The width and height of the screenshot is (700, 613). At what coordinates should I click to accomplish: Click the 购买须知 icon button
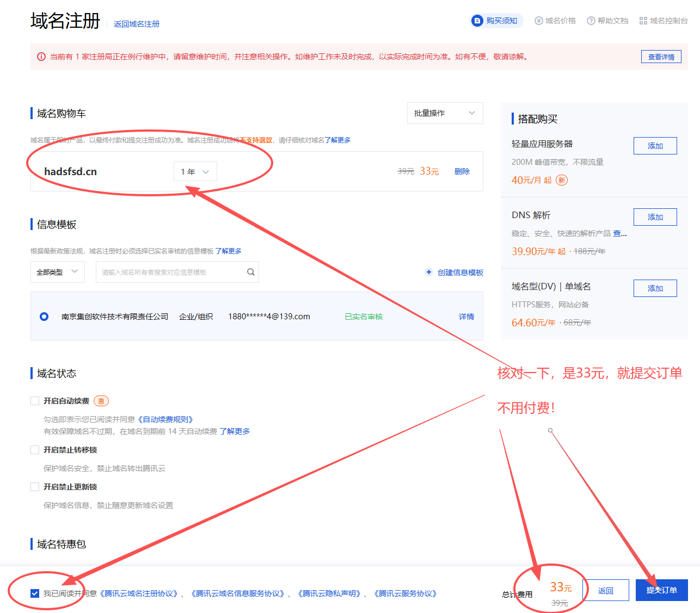(477, 21)
